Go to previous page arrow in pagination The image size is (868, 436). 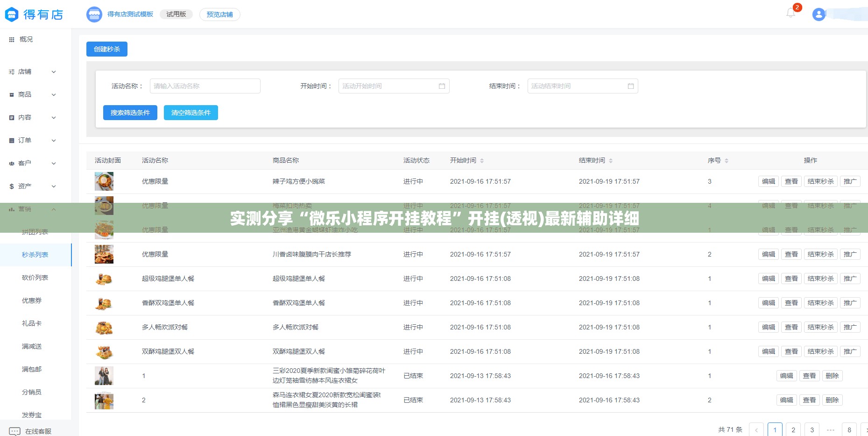[x=756, y=429]
